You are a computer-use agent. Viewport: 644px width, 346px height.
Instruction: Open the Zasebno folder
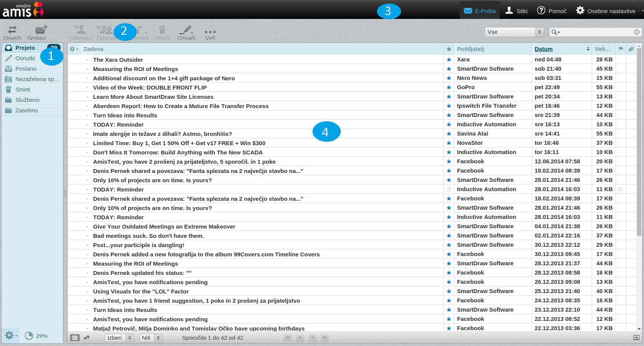tap(32, 110)
